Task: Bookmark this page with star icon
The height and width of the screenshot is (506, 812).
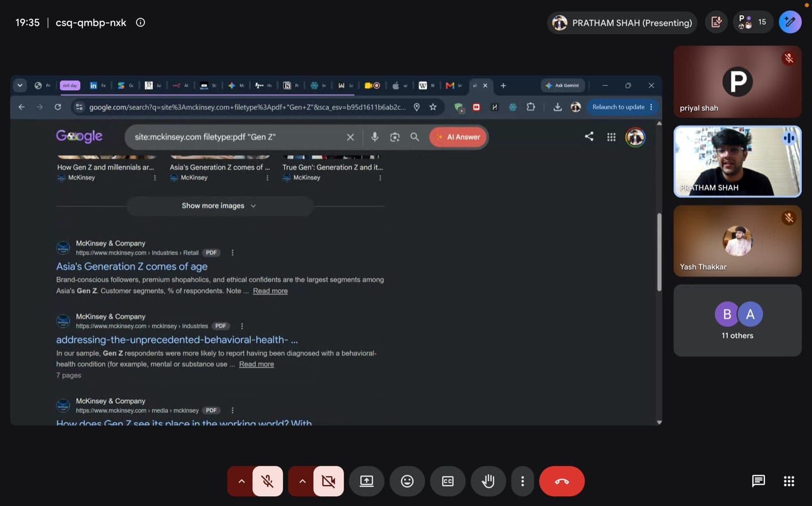Action: tap(433, 107)
